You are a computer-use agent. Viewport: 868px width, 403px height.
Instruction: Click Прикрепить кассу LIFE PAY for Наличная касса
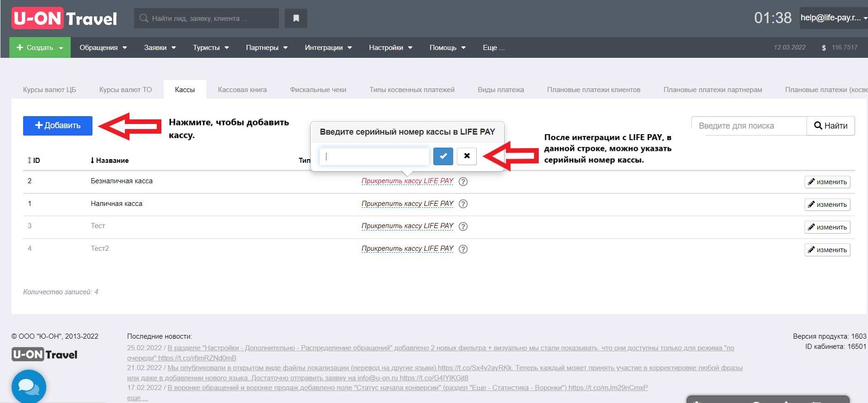pos(407,204)
